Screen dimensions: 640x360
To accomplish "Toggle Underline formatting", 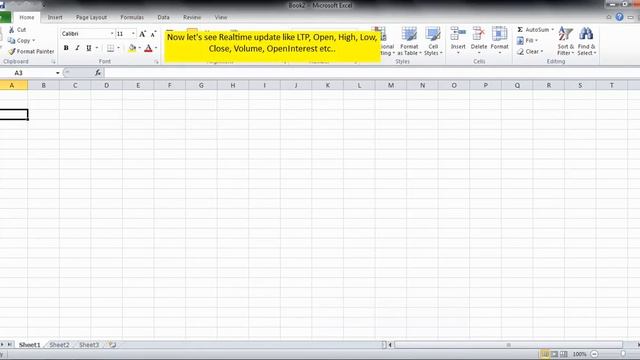I will (89, 48).
